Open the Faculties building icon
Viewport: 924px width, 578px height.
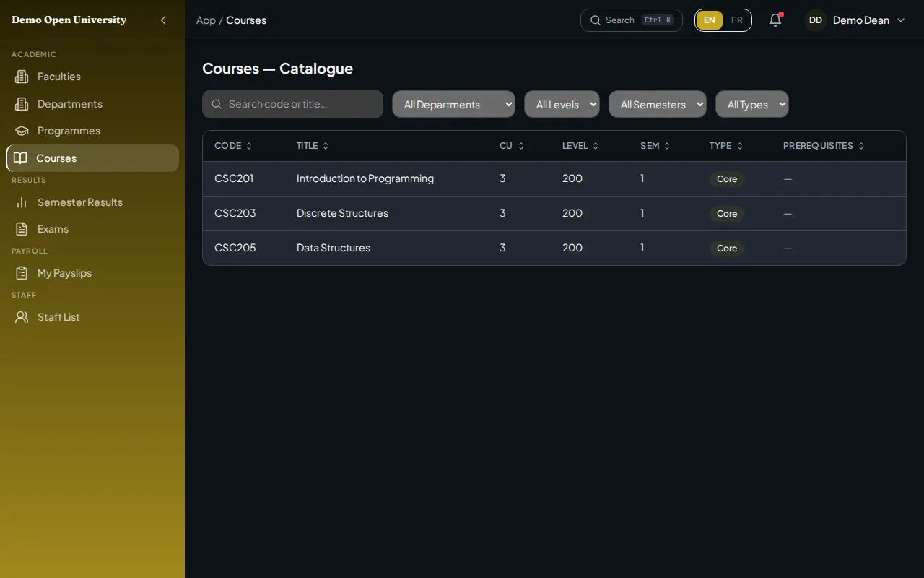tap(22, 77)
